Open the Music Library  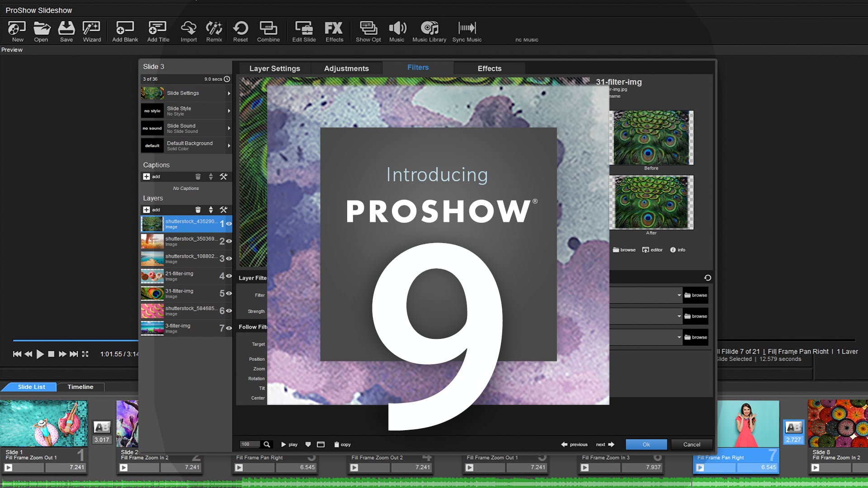coord(429,31)
